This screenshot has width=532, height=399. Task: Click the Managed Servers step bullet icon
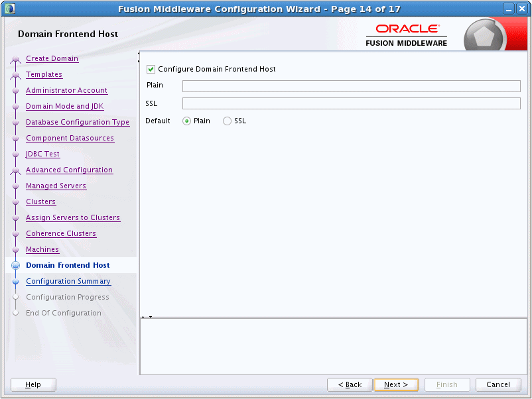pos(16,186)
